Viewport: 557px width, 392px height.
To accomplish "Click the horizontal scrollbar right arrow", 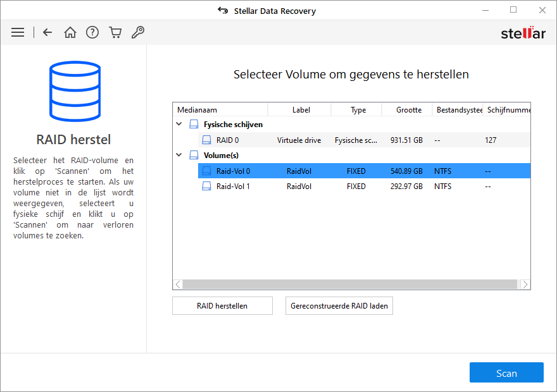I will (x=525, y=285).
